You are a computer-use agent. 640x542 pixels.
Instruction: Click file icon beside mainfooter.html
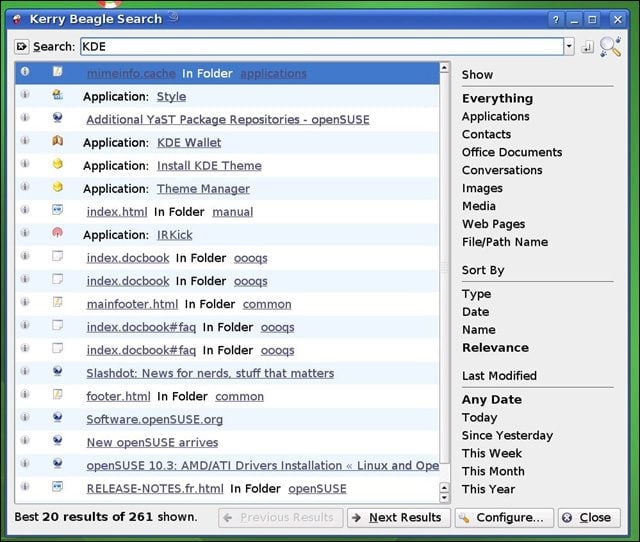point(58,302)
